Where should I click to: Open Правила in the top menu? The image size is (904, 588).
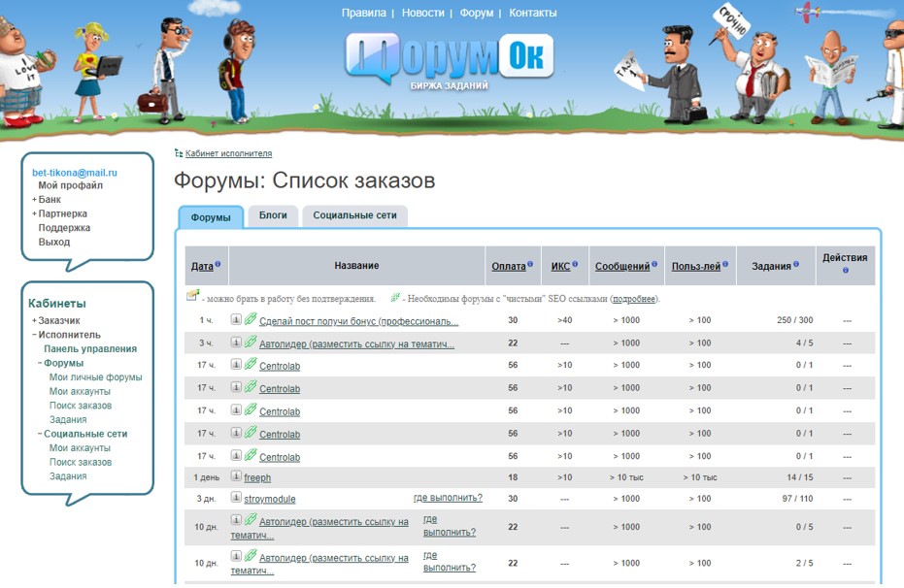[x=364, y=13]
